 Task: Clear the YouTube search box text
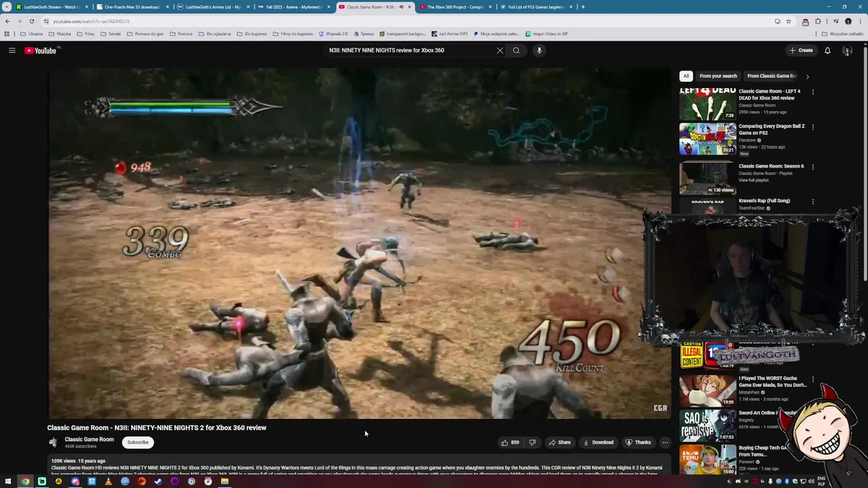[500, 50]
